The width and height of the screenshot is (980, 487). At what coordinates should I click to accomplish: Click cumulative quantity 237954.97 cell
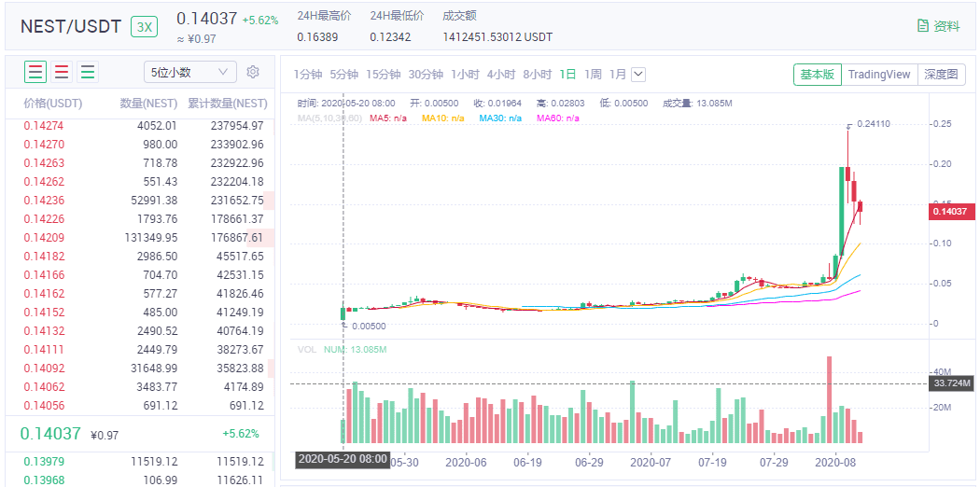237,126
